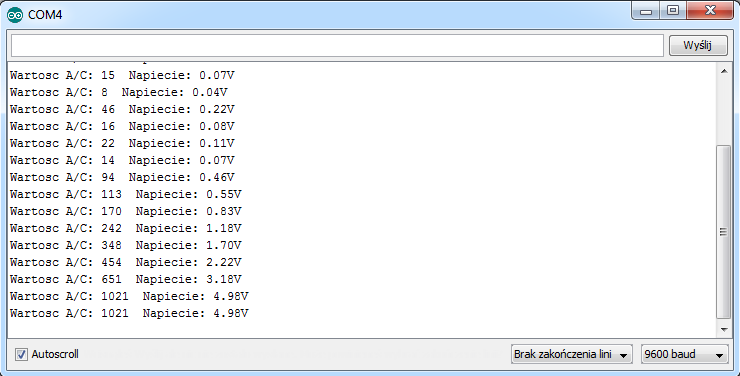Maximize the COM4 window
Viewport: 740px width, 376px height.
tap(673, 11)
